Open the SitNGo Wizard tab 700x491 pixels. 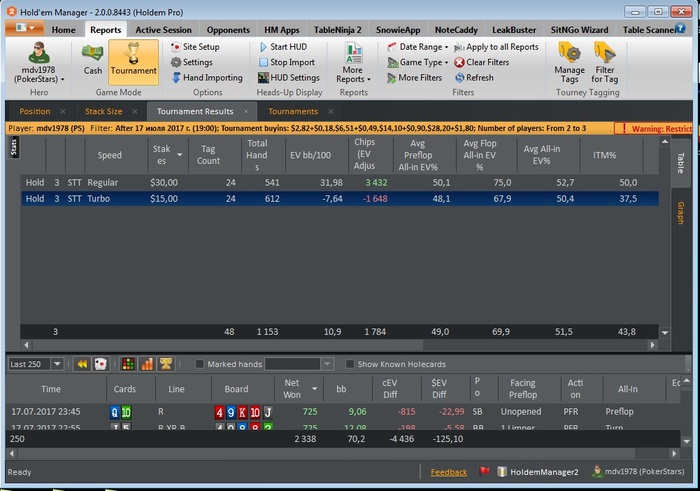pos(579,30)
